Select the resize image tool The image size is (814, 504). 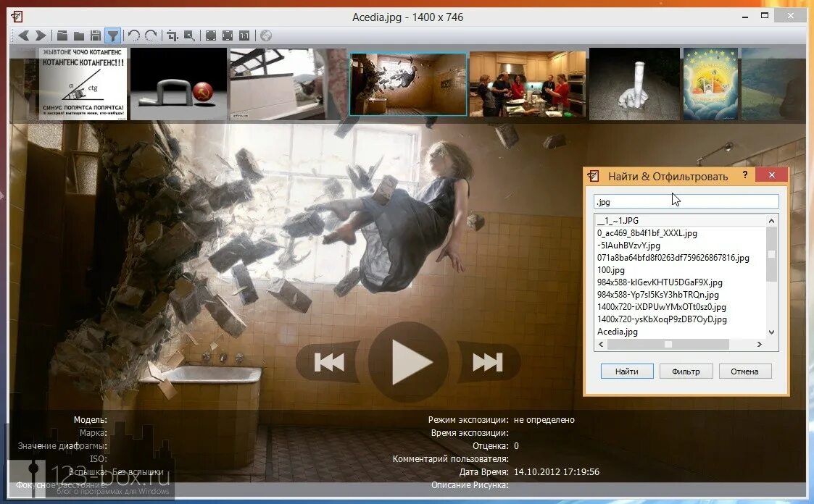coord(189,35)
